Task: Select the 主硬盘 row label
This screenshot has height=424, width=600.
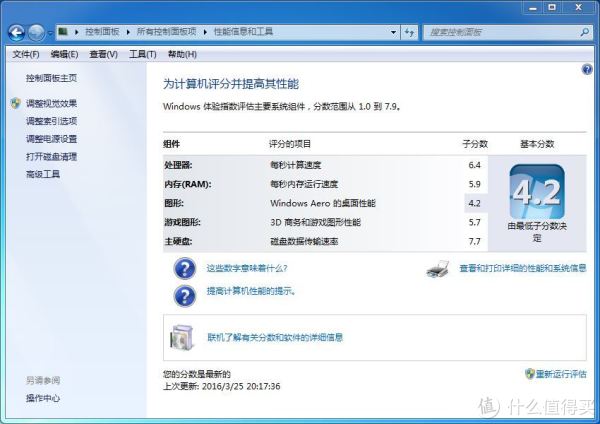Action: click(178, 241)
